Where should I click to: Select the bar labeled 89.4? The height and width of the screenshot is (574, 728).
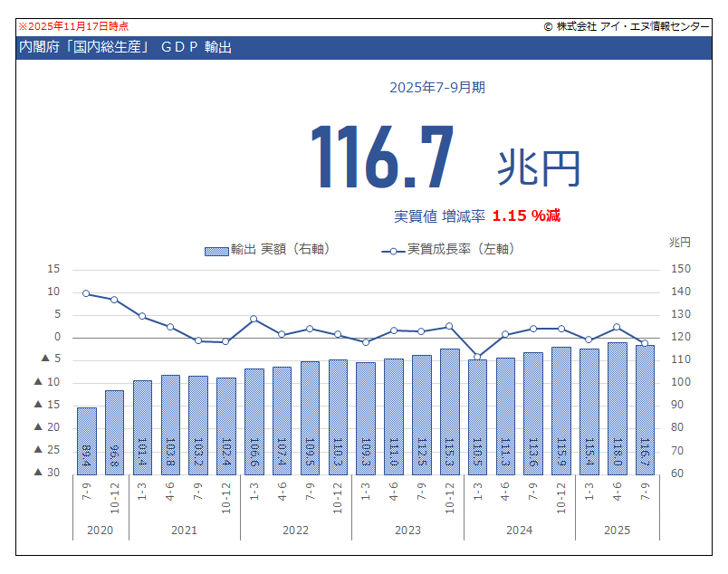coord(86,440)
